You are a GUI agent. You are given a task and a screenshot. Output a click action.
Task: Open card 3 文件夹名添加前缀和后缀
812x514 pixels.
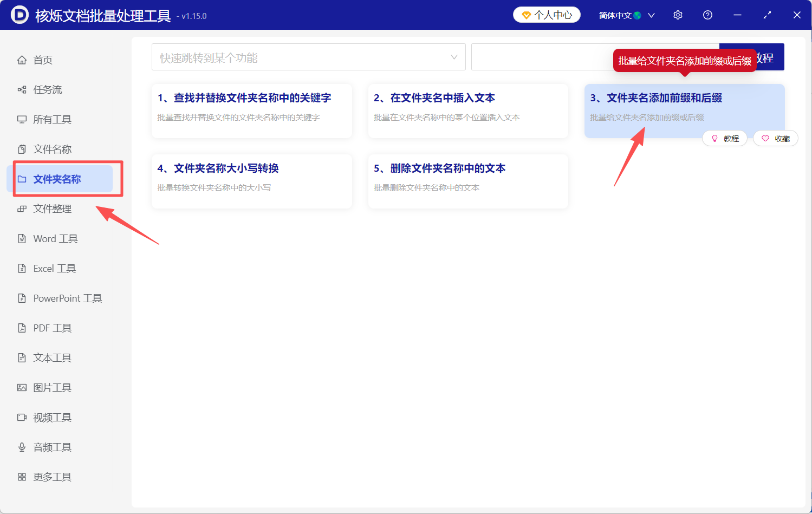pos(685,111)
